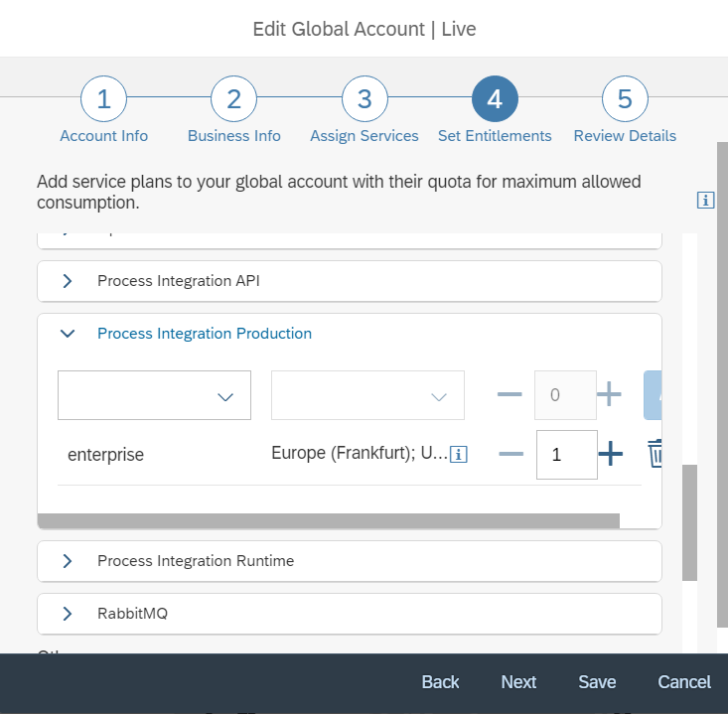Click enterprise quota field showing 1
Viewport: 728px width, 714px height.
[567, 455]
